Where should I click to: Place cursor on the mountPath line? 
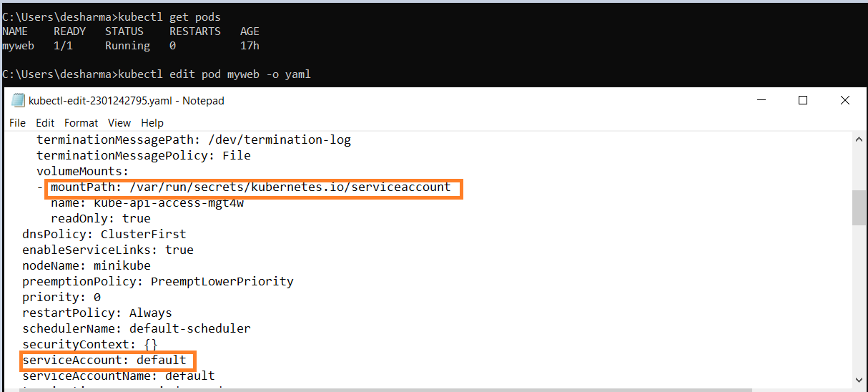pyautogui.click(x=250, y=187)
